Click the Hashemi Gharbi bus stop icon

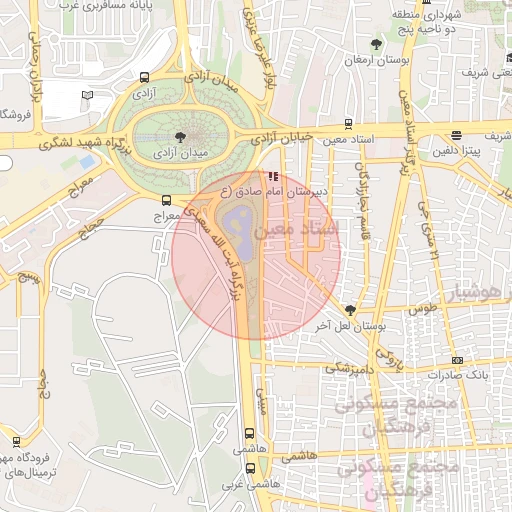tap(250, 468)
